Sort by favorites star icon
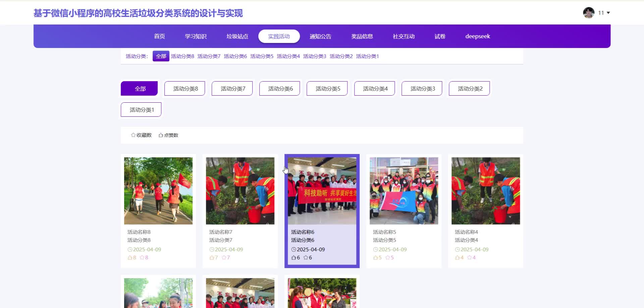 pos(133,135)
